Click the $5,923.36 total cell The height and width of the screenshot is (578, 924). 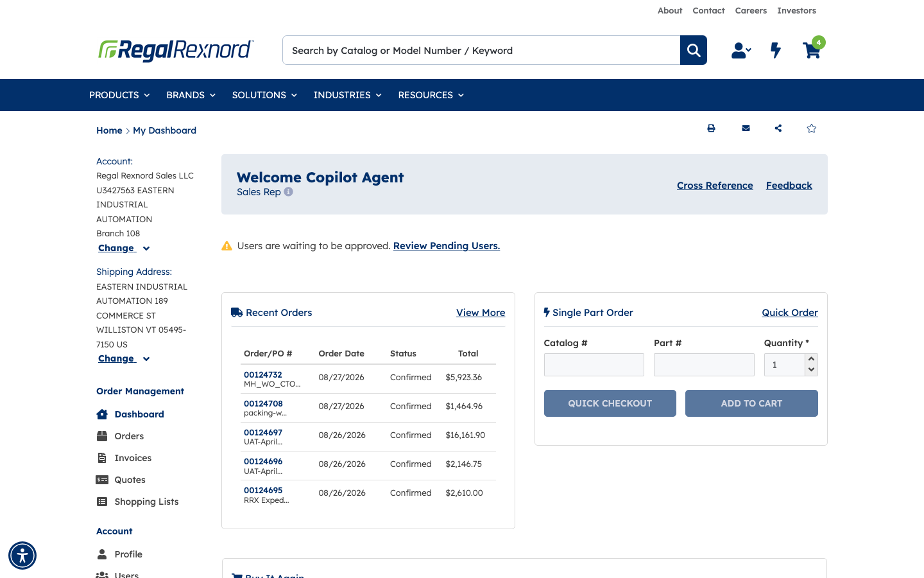(x=464, y=377)
